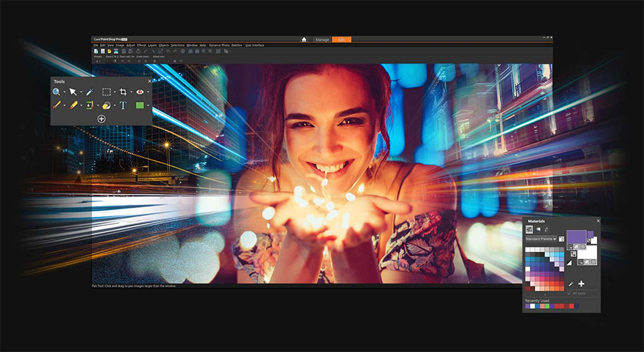The image size is (644, 352).
Task: Open Zoom tool flyout arrow
Action: click(x=64, y=92)
